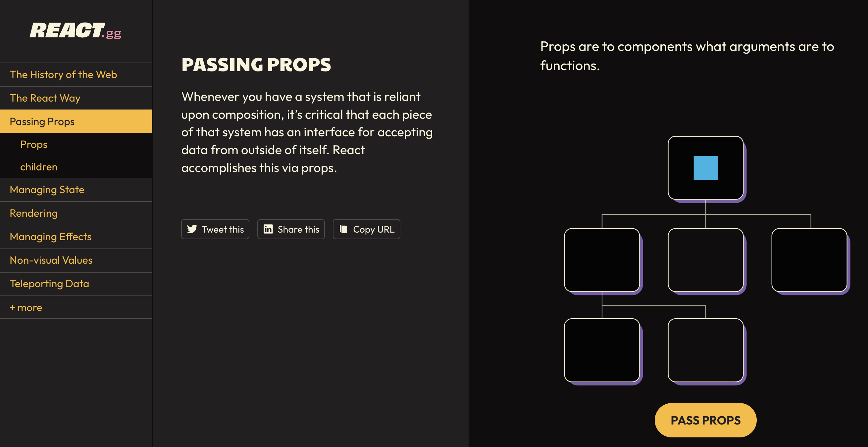Click the Twitter bird icon
The height and width of the screenshot is (447, 868).
point(192,229)
